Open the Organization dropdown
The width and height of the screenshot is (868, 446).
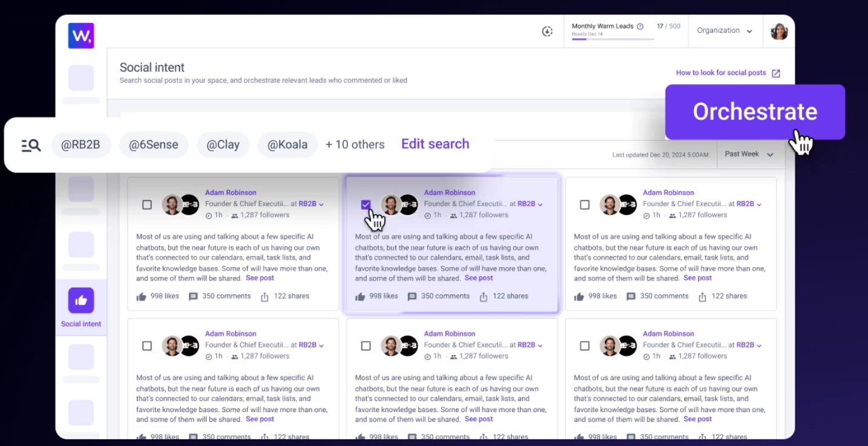[x=724, y=31]
